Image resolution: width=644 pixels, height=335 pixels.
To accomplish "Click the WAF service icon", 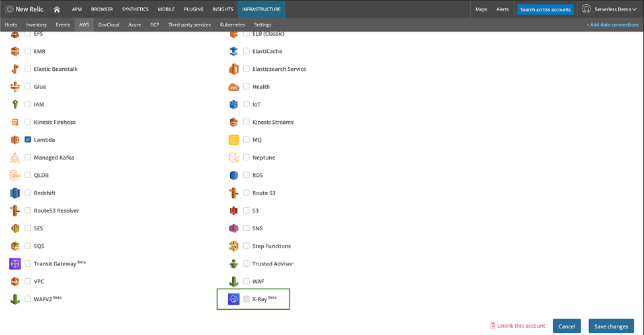I will coord(233,281).
